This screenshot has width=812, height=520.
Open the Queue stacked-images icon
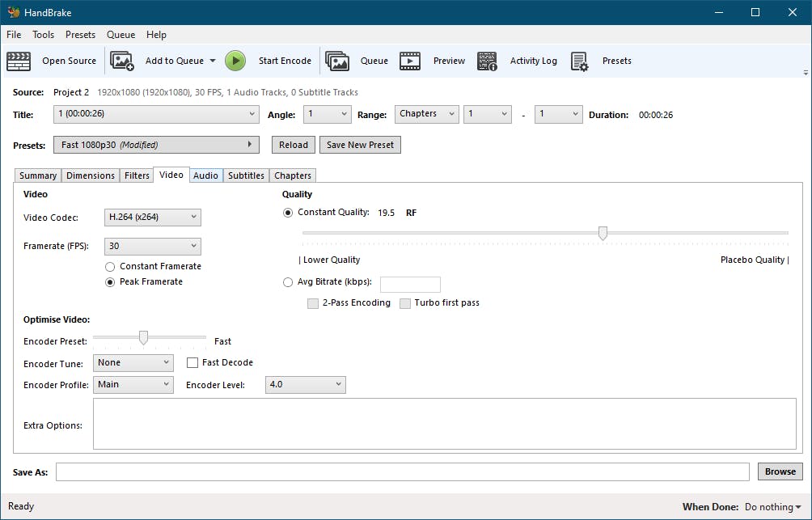[x=337, y=61]
